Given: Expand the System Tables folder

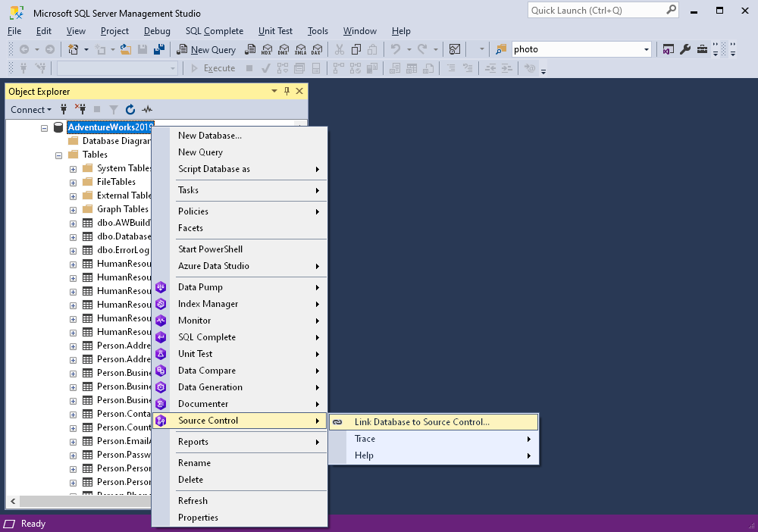Looking at the screenshot, I should tap(73, 169).
